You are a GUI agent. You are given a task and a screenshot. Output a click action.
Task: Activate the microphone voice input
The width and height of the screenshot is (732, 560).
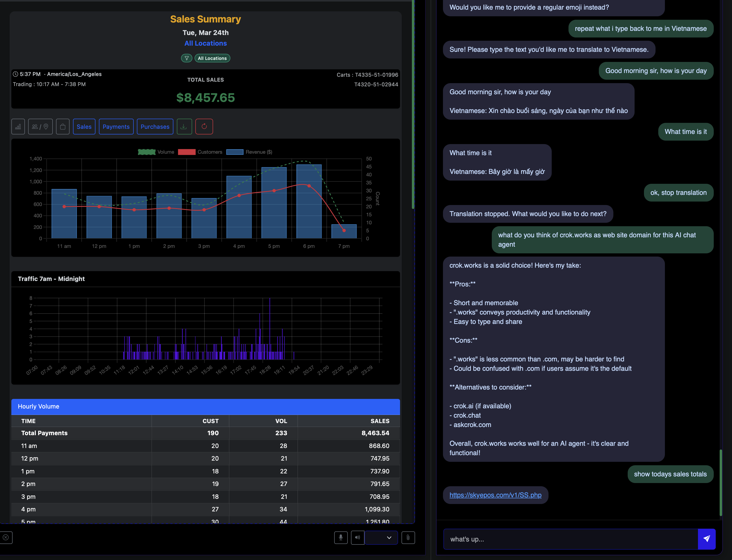click(x=341, y=538)
